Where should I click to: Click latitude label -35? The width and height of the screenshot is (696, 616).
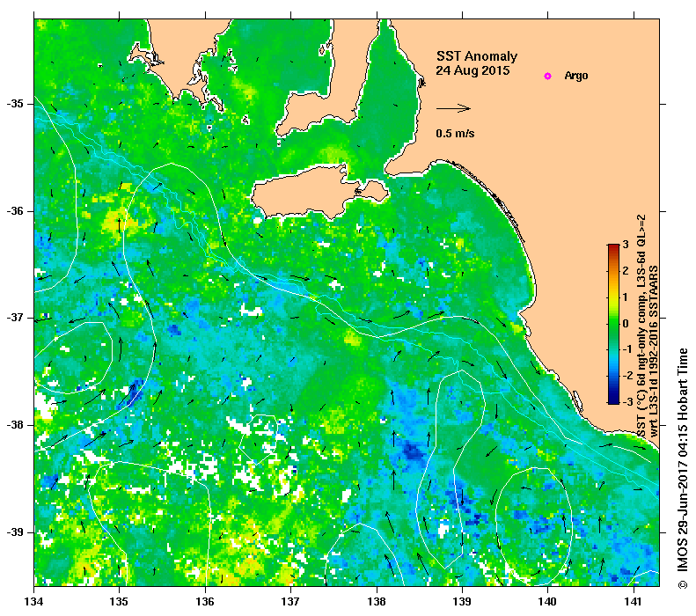tap(15, 104)
